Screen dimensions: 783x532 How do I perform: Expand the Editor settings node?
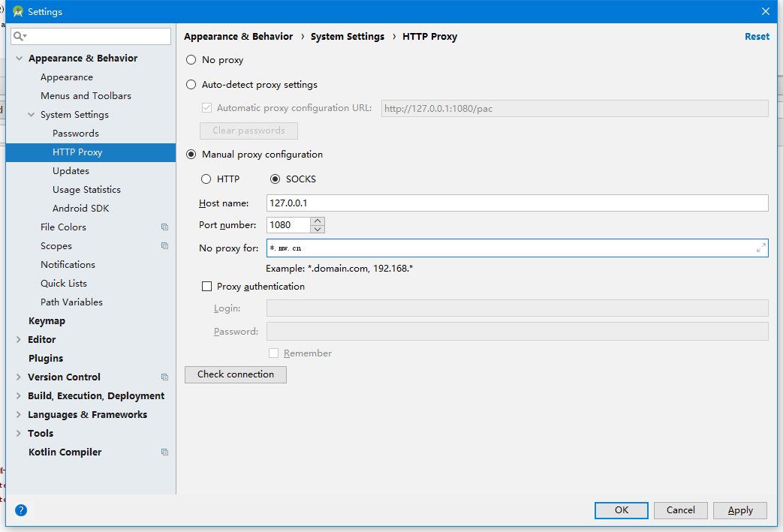click(x=19, y=340)
